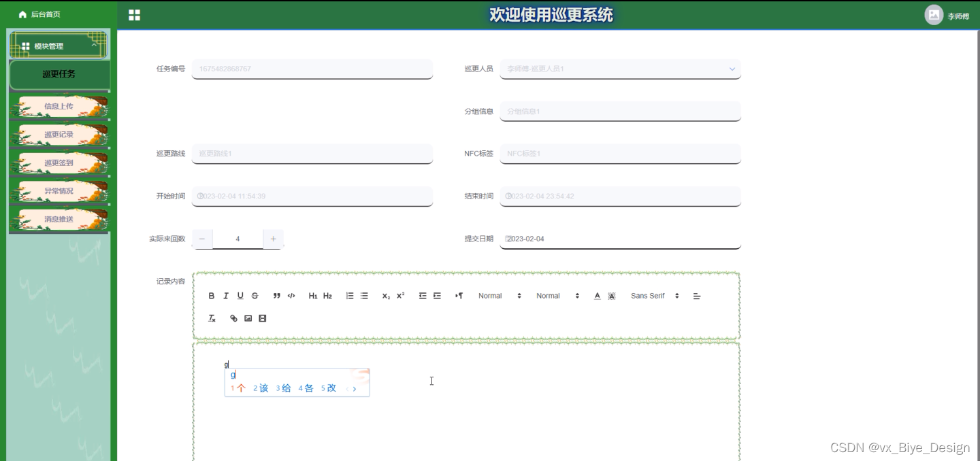Select IME candidate 2 该
Screen dimensions: 980x461
261,388
